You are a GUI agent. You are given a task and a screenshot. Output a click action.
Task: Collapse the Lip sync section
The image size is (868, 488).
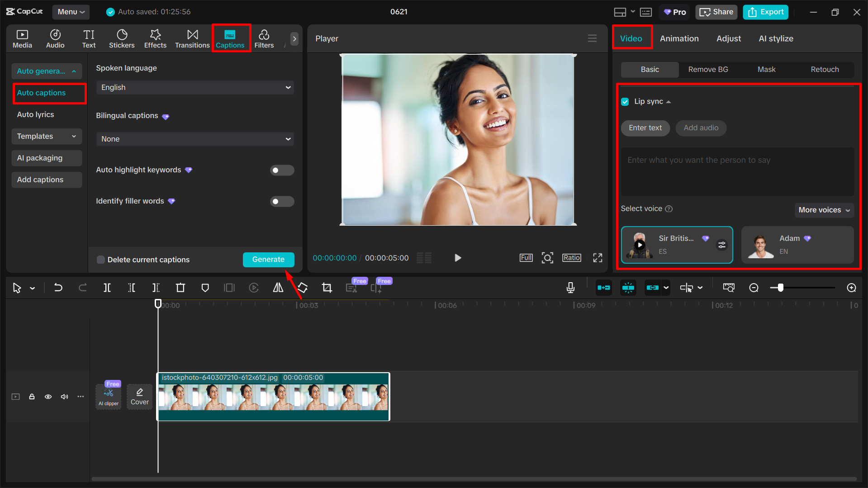(x=669, y=101)
